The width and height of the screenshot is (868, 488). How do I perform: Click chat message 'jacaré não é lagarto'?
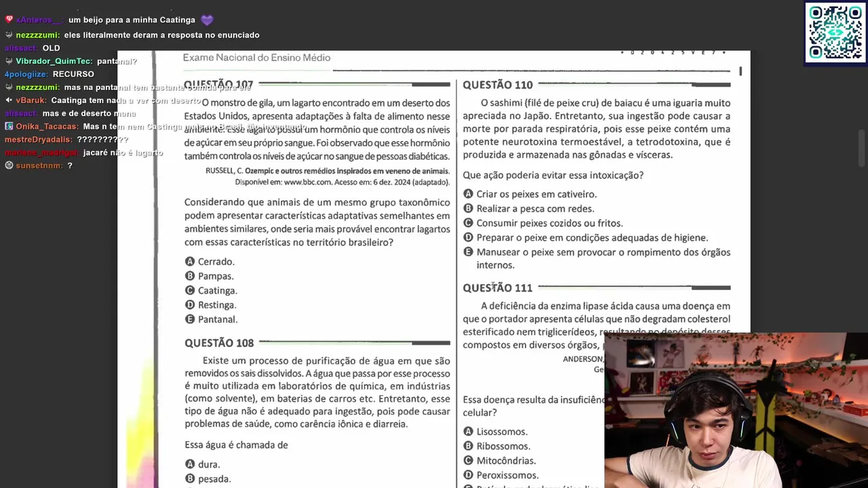coord(123,152)
